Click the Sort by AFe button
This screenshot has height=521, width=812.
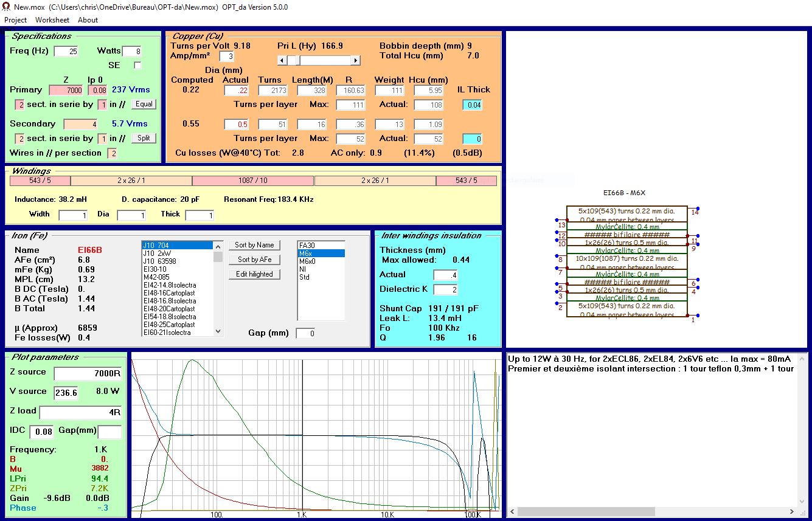point(254,260)
